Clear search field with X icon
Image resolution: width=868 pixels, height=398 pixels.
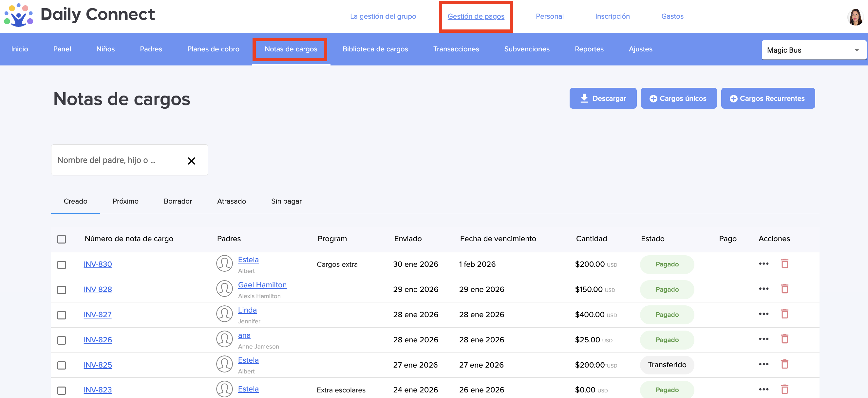pos(191,161)
